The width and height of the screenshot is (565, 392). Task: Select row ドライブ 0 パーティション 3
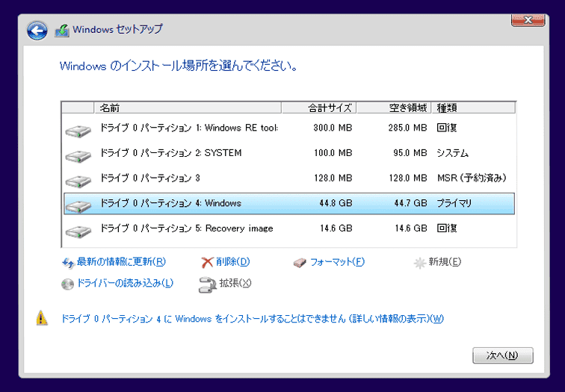289,178
